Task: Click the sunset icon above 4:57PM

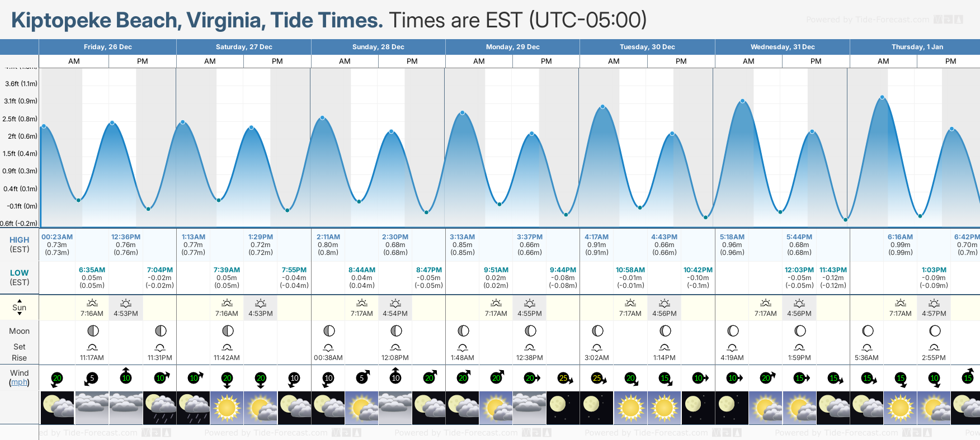Action: coord(934,303)
